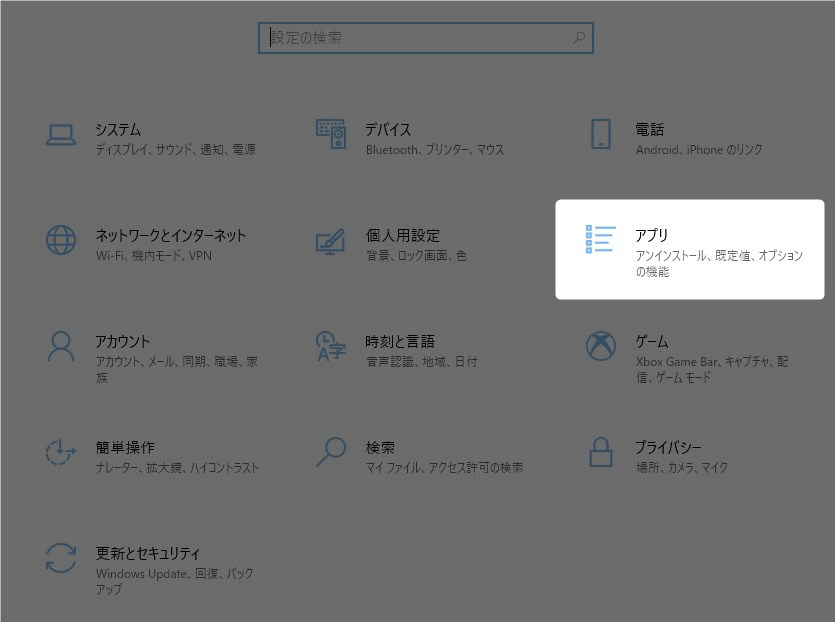Select the アカウント heading
This screenshot has width=835, height=622.
[x=122, y=341]
